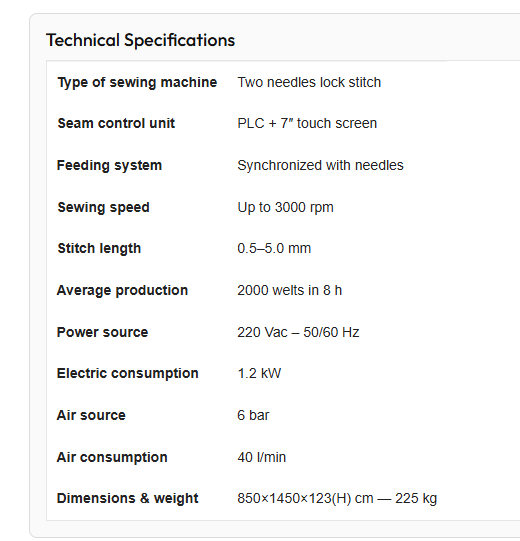Select the Type of sewing machine label
Image resolution: width=520 pixels, height=541 pixels.
point(137,82)
